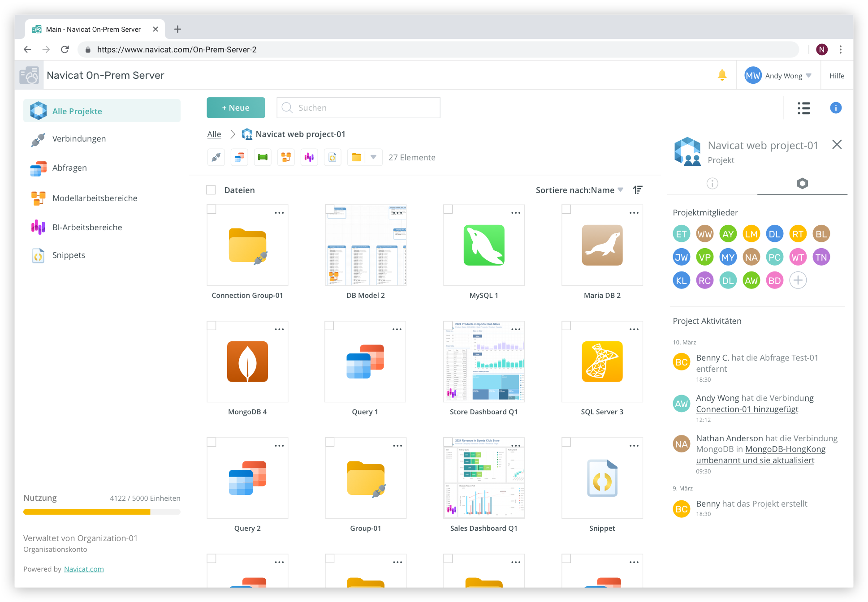This screenshot has width=868, height=602.
Task: Click Alle breadcrumb link
Action: (x=214, y=134)
